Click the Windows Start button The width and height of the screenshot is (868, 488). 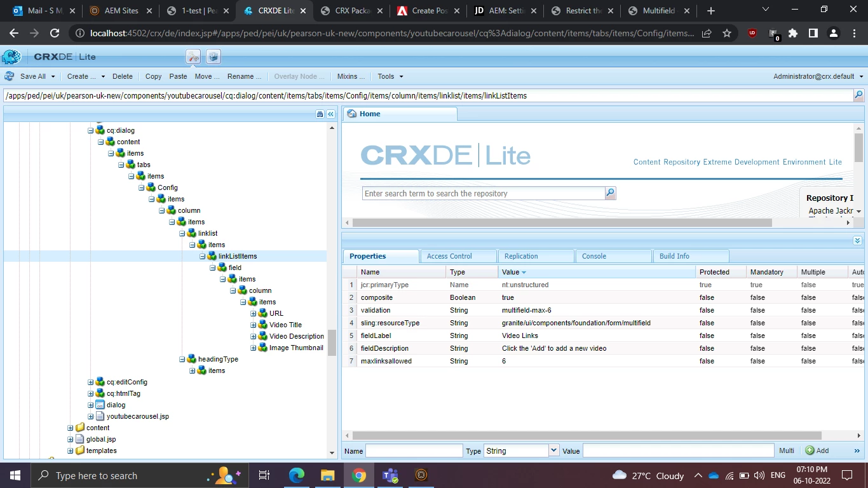(15, 475)
